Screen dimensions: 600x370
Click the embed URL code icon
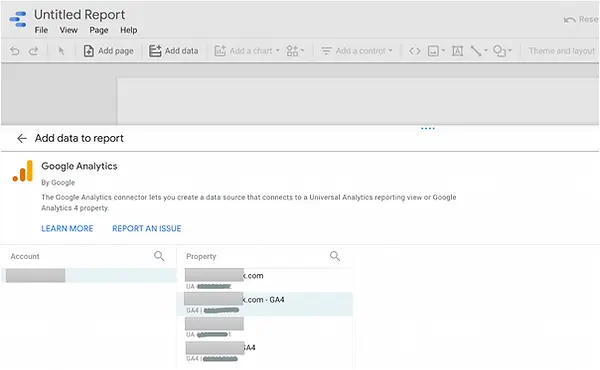pyautogui.click(x=415, y=51)
